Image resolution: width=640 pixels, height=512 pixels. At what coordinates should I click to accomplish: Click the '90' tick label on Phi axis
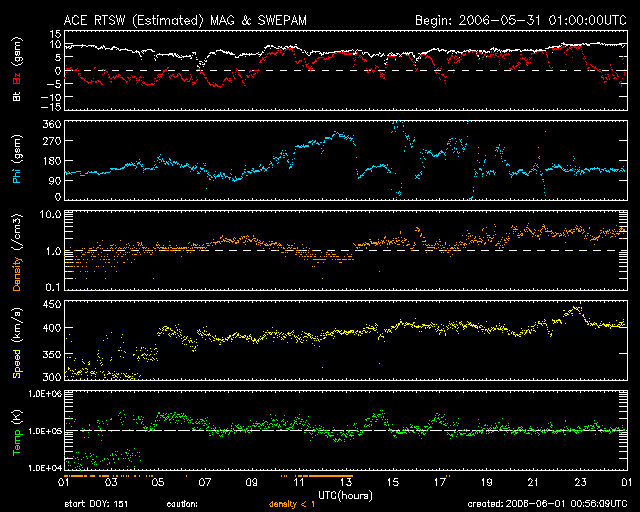pyautogui.click(x=55, y=181)
